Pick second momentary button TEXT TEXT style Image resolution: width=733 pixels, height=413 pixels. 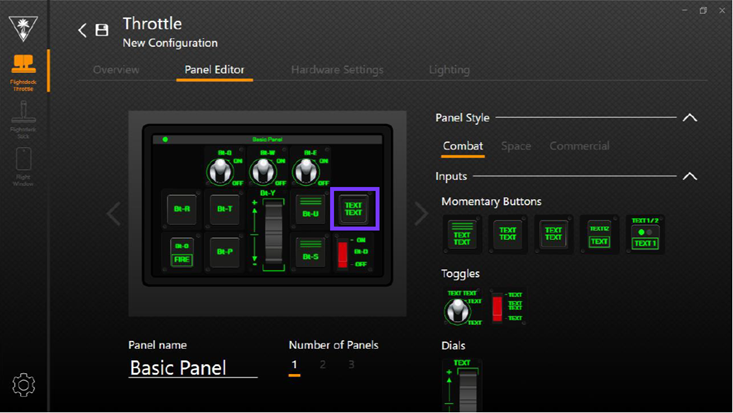click(x=508, y=234)
